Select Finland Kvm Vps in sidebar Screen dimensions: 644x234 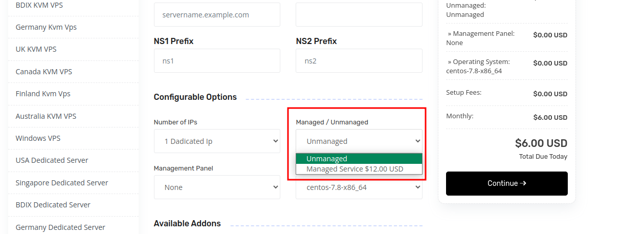(43, 94)
